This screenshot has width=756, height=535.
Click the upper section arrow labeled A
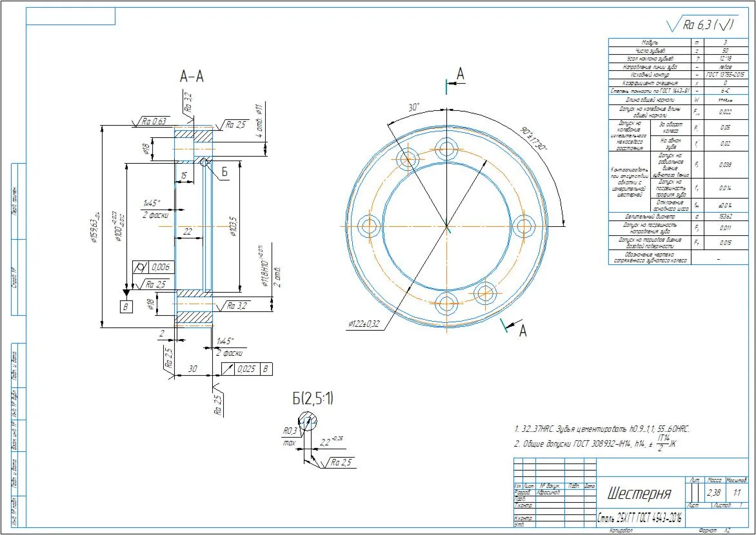point(457,79)
